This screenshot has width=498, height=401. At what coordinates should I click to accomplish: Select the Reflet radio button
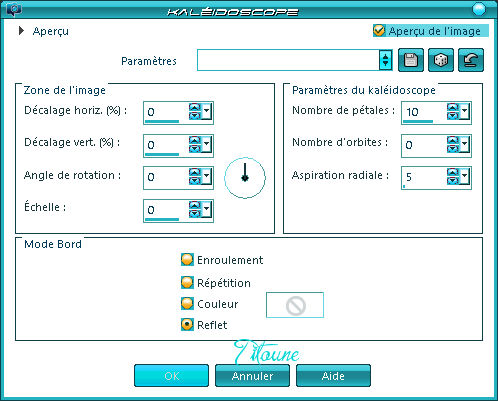tap(187, 325)
